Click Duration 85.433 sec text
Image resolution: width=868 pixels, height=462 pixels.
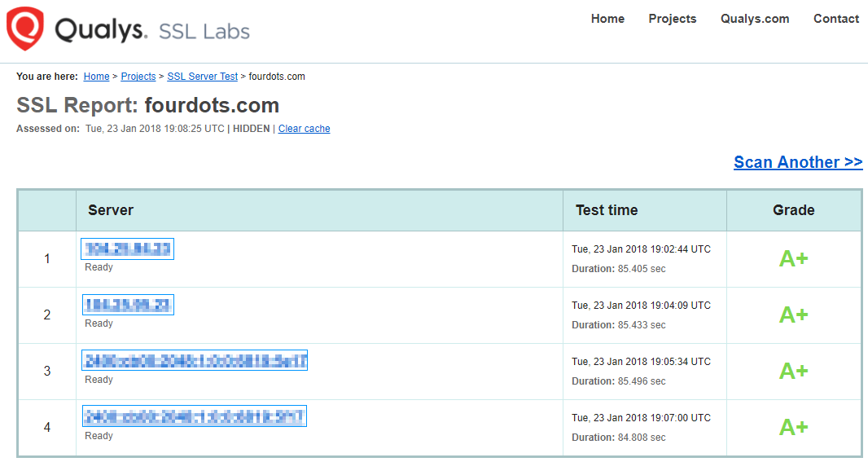[618, 325]
